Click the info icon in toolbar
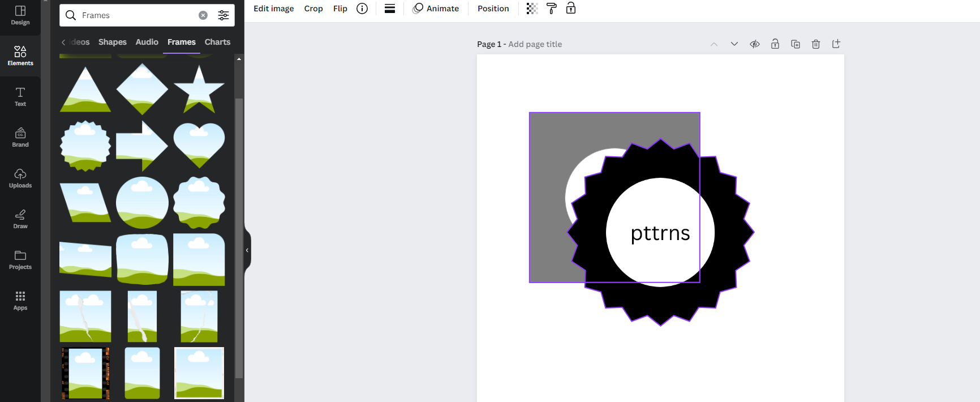This screenshot has height=402, width=980. click(362, 8)
